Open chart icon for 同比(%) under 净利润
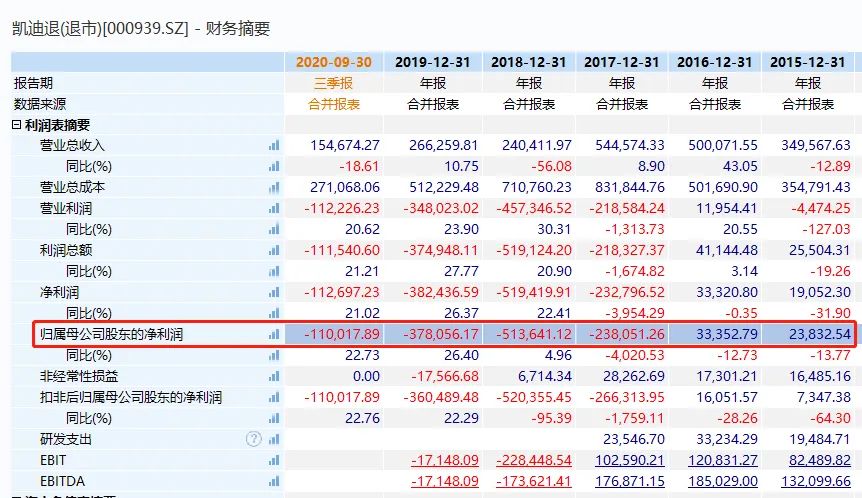Screen dimensions: 862x498 click(274, 313)
